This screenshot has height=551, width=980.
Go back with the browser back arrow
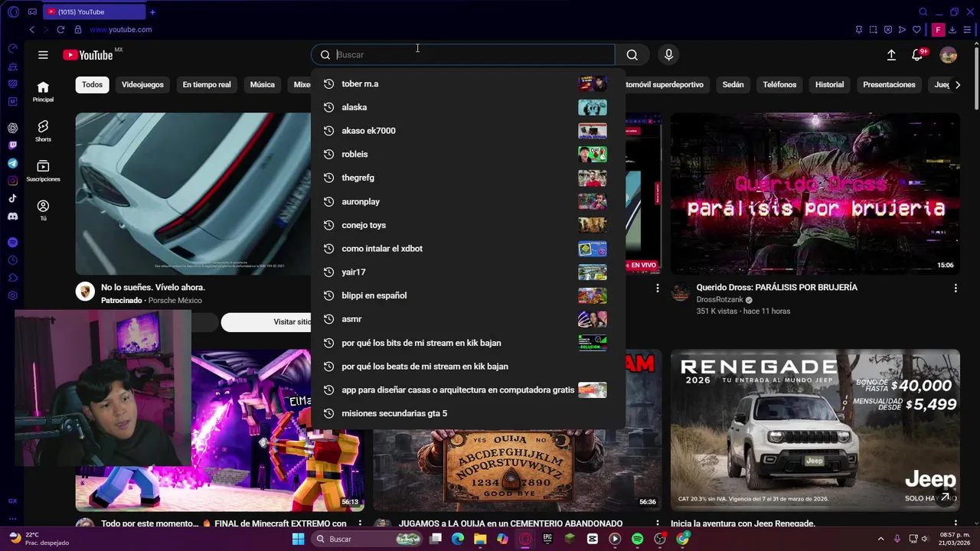(x=31, y=29)
